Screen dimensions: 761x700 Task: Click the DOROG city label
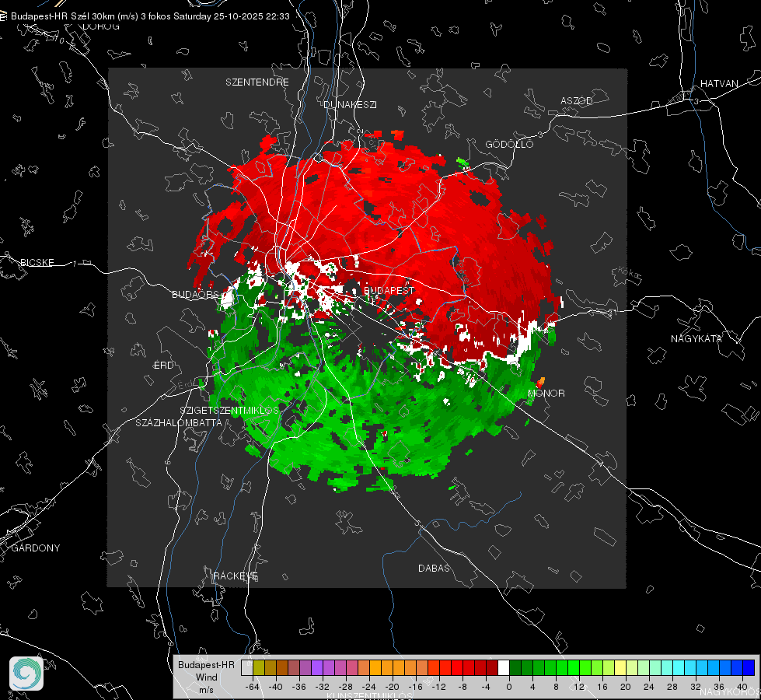pos(101,26)
